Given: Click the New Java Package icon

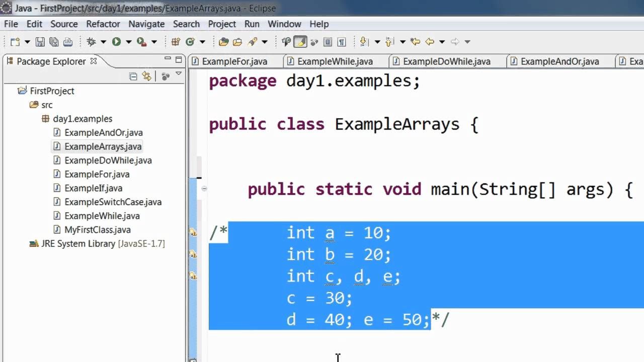Looking at the screenshot, I should pyautogui.click(x=176, y=42).
